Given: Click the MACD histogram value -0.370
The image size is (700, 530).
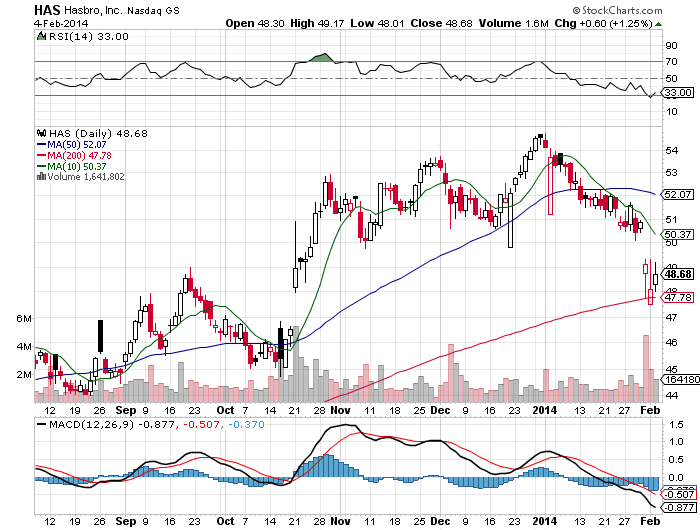Looking at the screenshot, I should 246,425.
